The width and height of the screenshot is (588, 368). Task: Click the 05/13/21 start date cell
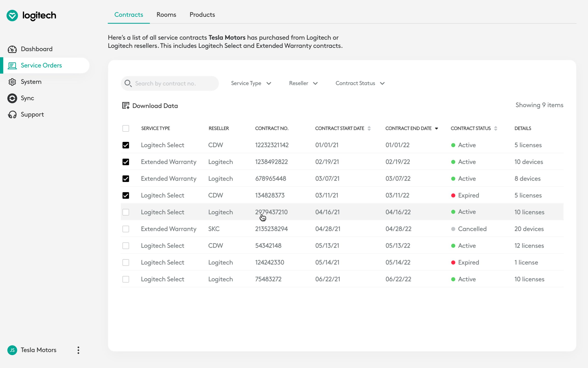point(327,246)
